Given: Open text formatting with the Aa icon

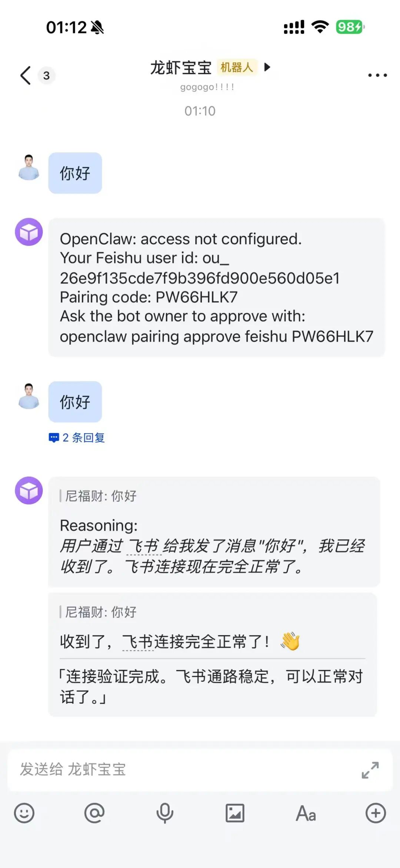Looking at the screenshot, I should tap(305, 813).
